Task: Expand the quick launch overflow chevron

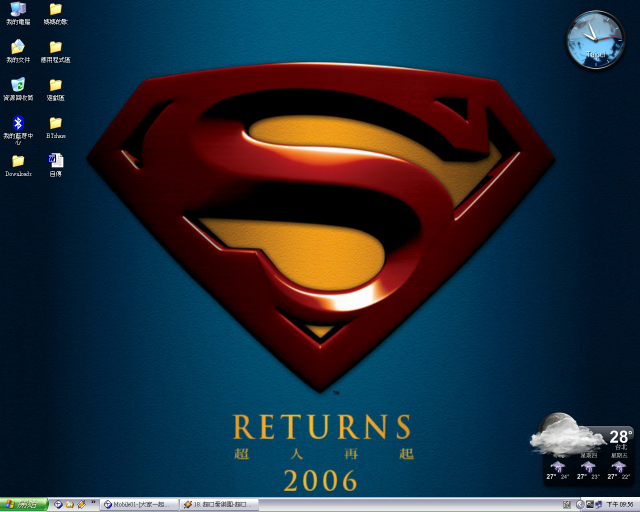Action: coord(93,502)
